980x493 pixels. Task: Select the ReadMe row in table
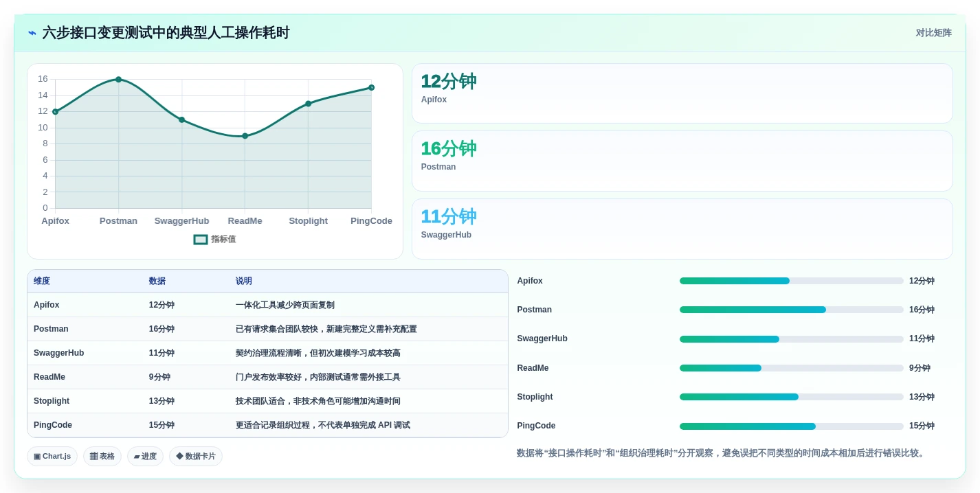point(267,377)
